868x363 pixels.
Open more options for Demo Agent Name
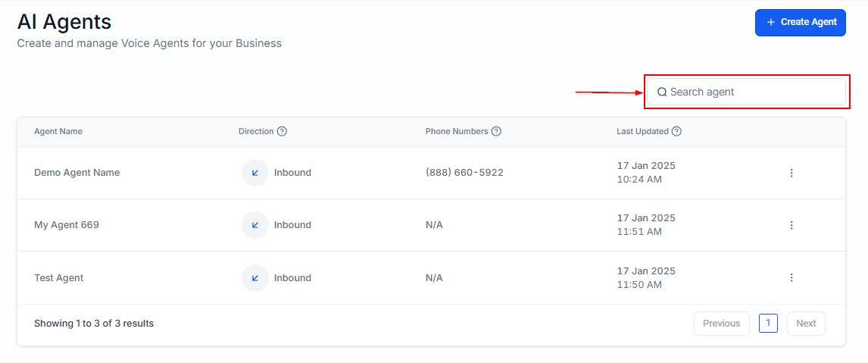791,173
